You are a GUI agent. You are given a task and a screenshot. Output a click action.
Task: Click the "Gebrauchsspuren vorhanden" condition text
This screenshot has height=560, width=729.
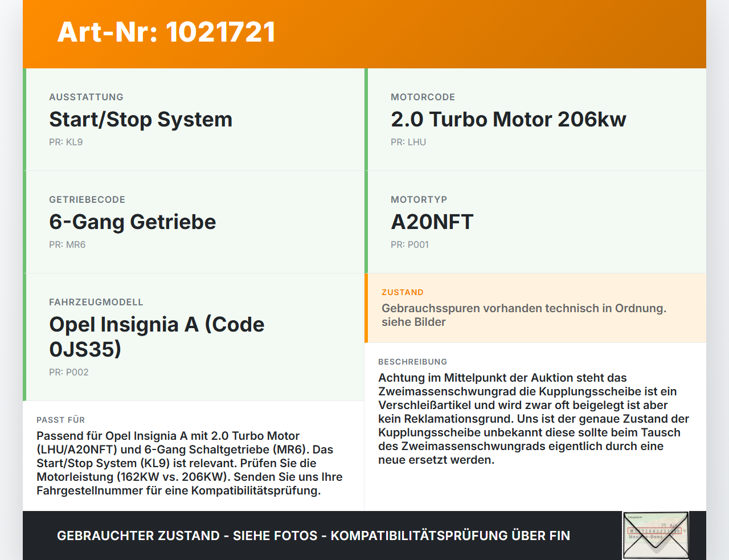(524, 315)
